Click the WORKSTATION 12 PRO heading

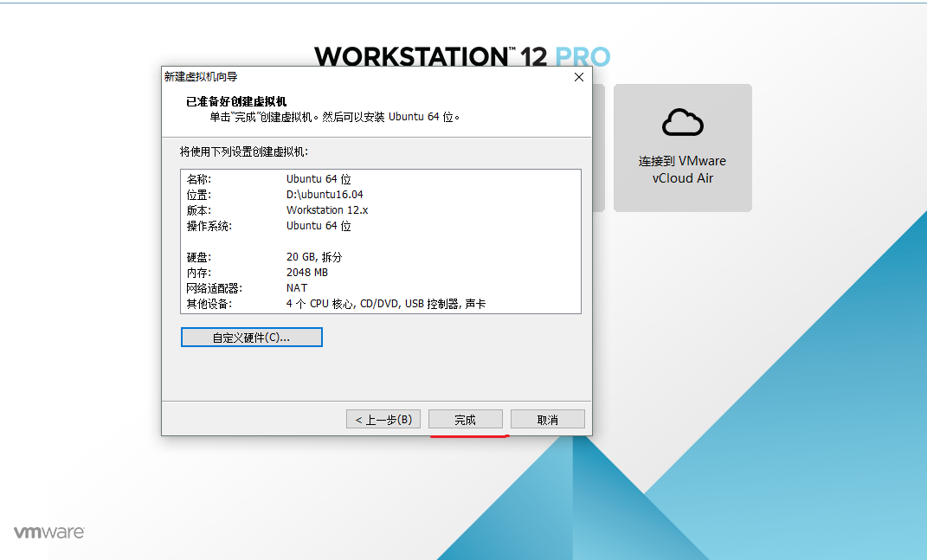pos(461,56)
